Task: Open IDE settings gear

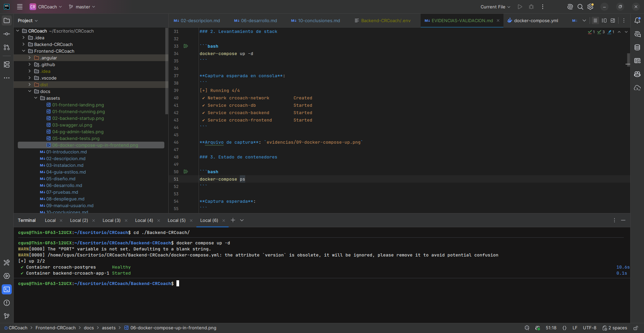Action: [591, 7]
